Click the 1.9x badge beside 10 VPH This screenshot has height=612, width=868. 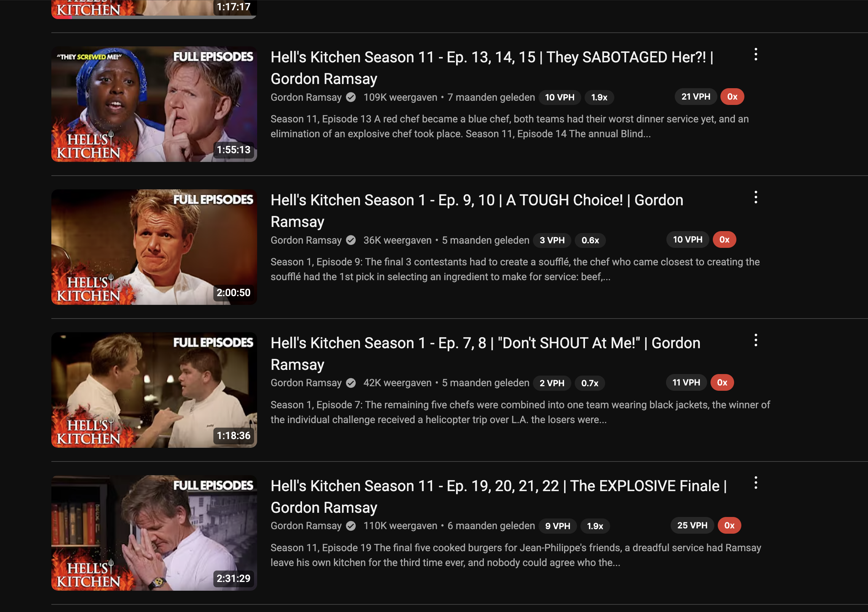[x=599, y=98]
